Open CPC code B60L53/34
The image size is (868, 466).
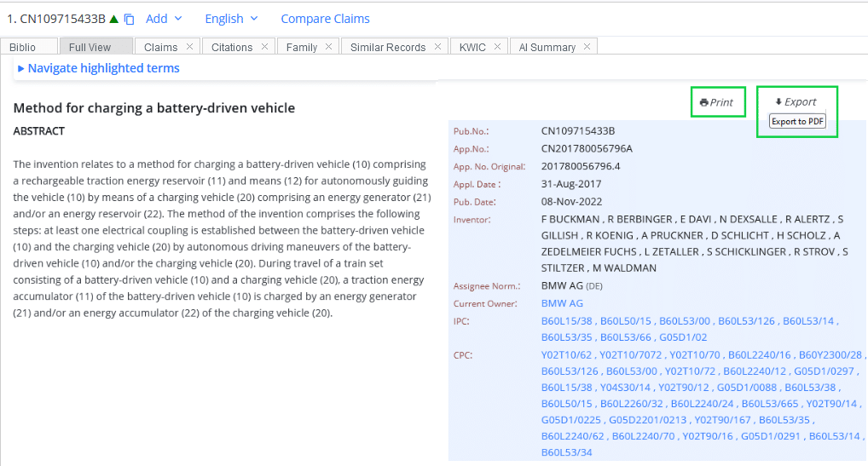(x=566, y=452)
